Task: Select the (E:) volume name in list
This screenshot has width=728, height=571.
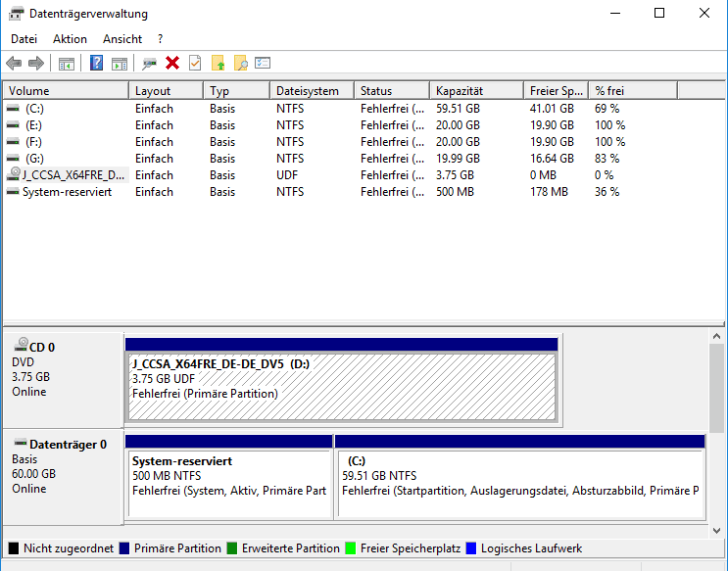Action: 34,125
